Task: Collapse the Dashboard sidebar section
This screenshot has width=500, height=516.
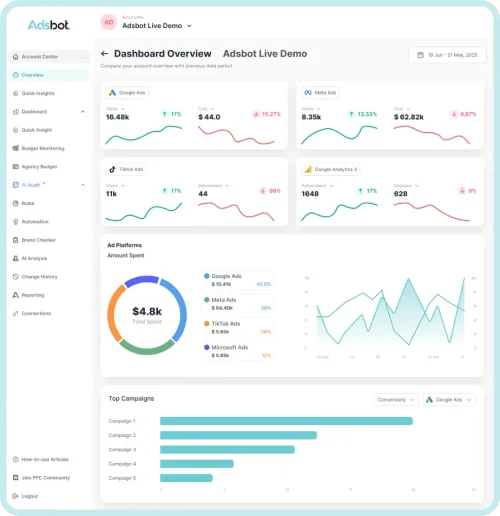Action: click(83, 112)
